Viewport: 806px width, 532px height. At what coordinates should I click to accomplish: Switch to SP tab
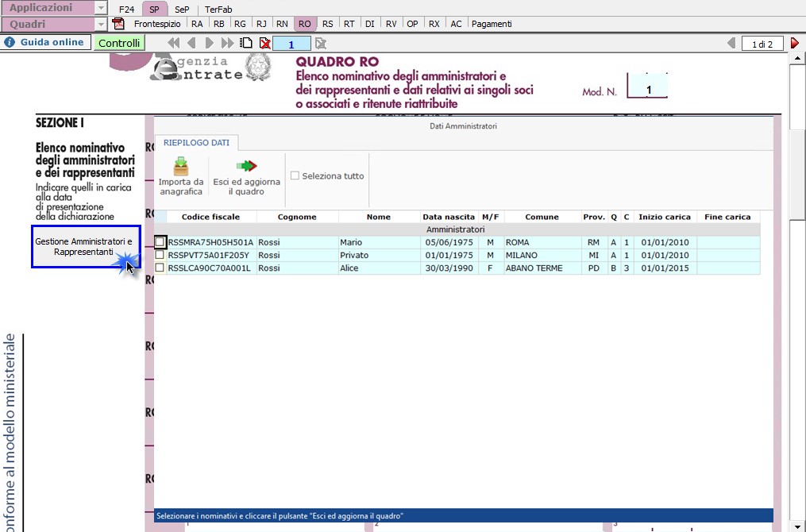(x=154, y=10)
